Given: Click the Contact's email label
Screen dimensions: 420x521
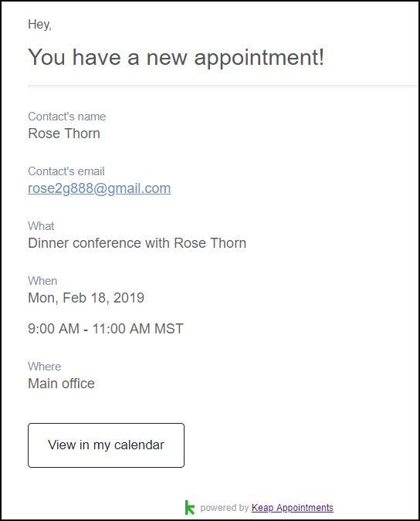Looking at the screenshot, I should (x=66, y=171).
